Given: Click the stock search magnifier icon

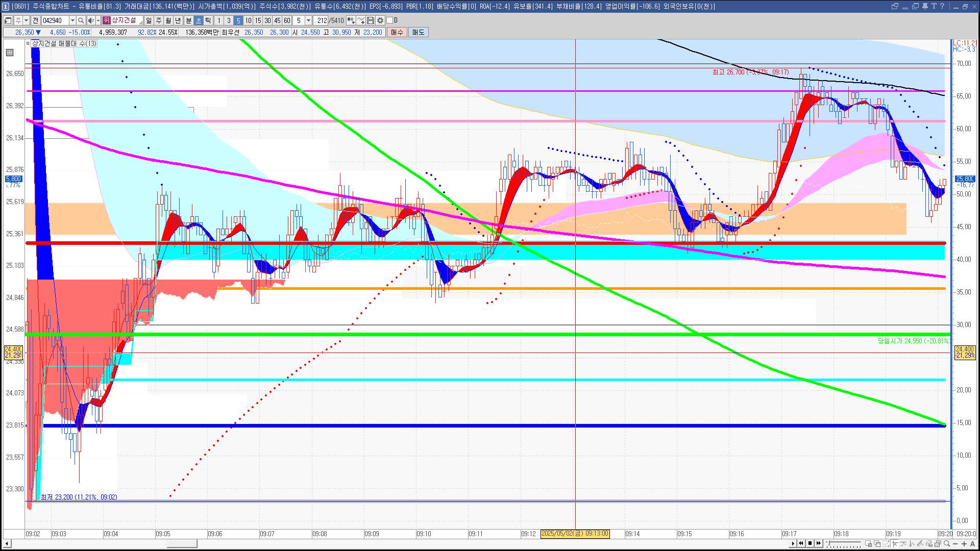Looking at the screenshot, I should click(81, 20).
